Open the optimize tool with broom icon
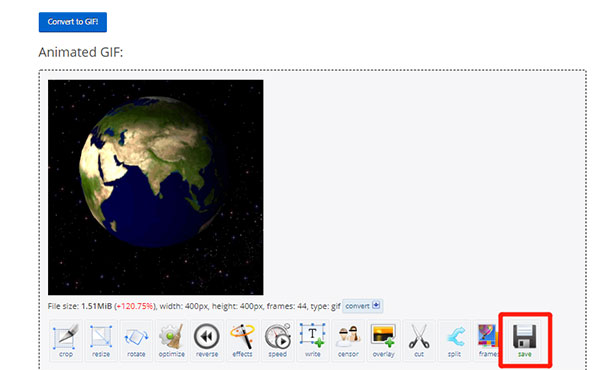 [x=171, y=340]
